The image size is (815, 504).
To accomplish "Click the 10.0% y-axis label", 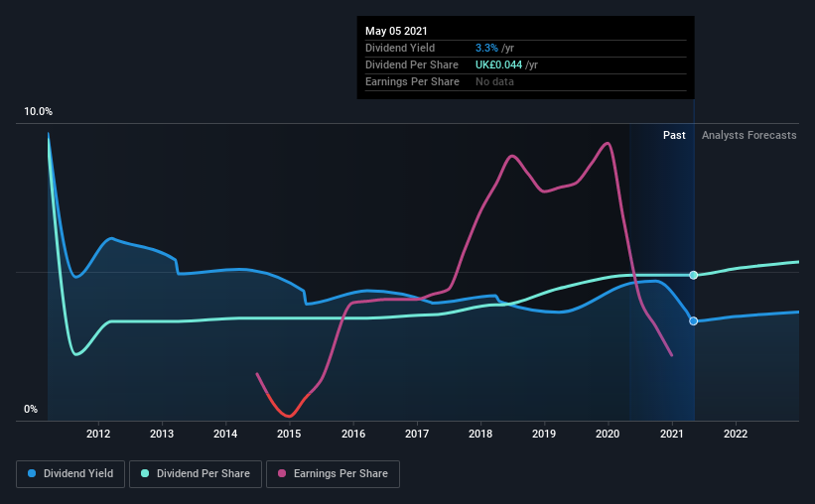I will point(38,112).
